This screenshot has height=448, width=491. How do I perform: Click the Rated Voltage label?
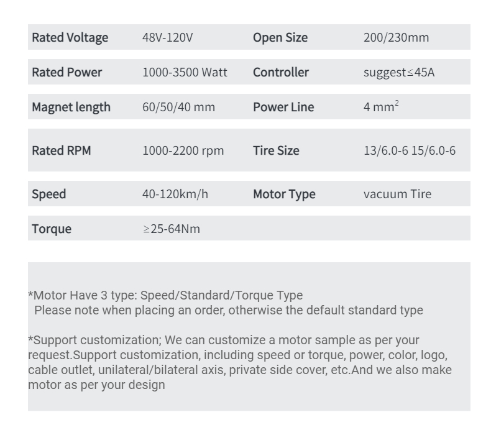point(70,37)
